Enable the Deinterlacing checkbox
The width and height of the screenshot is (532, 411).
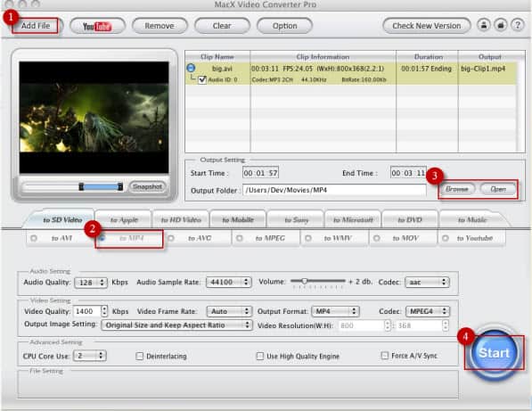click(x=139, y=356)
